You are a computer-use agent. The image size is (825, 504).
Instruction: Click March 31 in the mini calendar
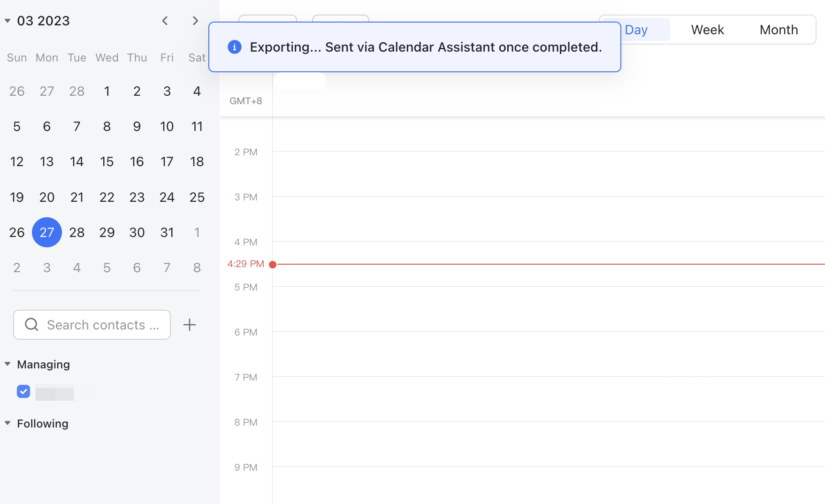(x=167, y=232)
